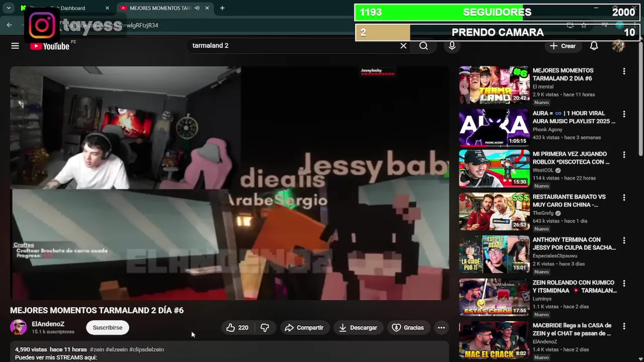
Task: Open the 17:55 ESTAS CERO thumbnail
Action: point(494,297)
